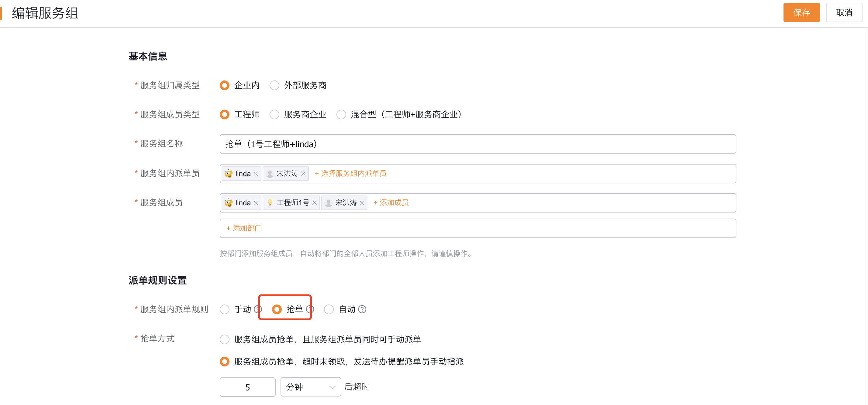
Task: Select grab mode with timeout reminder
Action: [224, 361]
